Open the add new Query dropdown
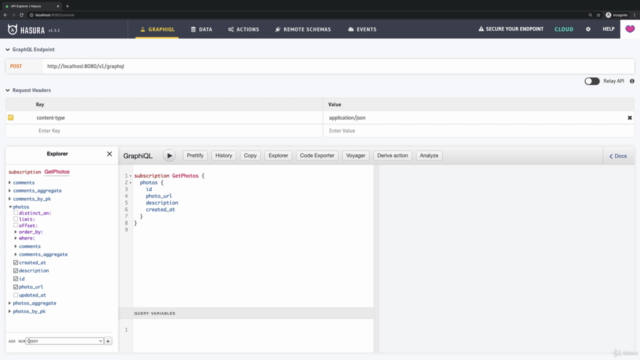Viewport: 640px width, 360px height. point(64,341)
